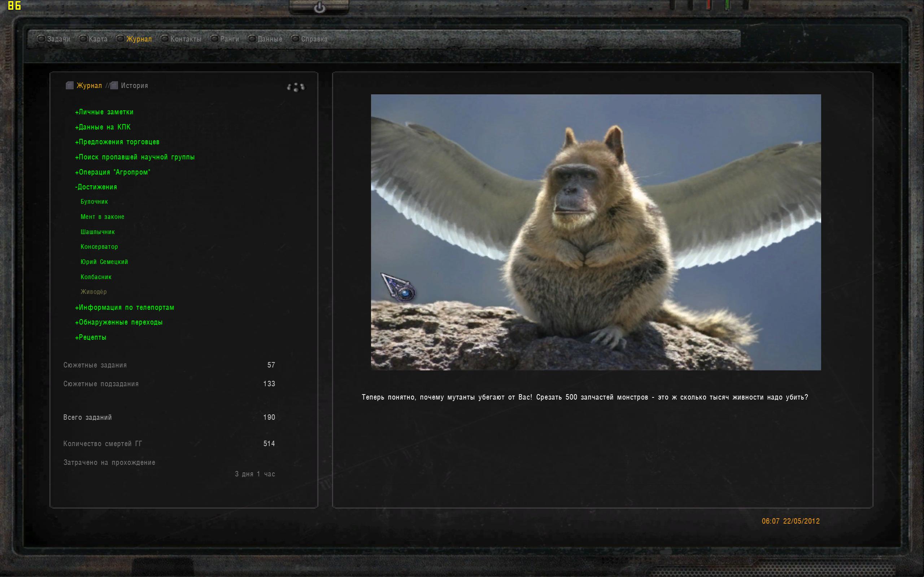This screenshot has width=924, height=577.
Task: Expand the Личные заметки section
Action: tap(104, 112)
